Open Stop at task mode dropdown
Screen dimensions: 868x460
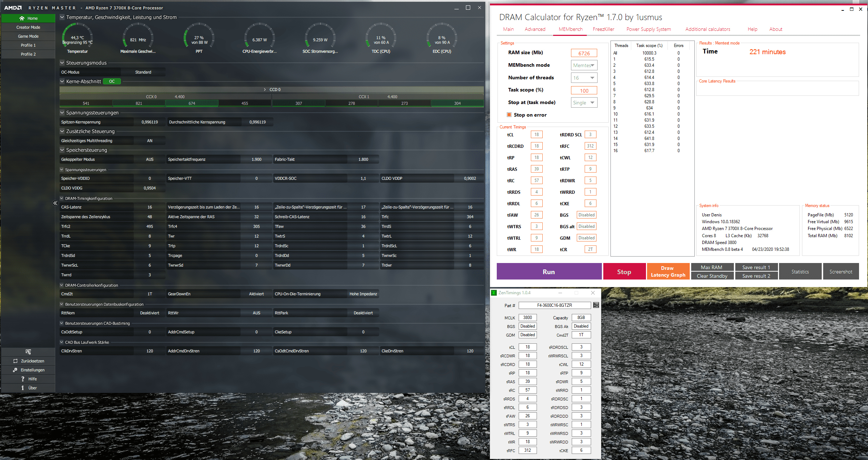coord(584,103)
